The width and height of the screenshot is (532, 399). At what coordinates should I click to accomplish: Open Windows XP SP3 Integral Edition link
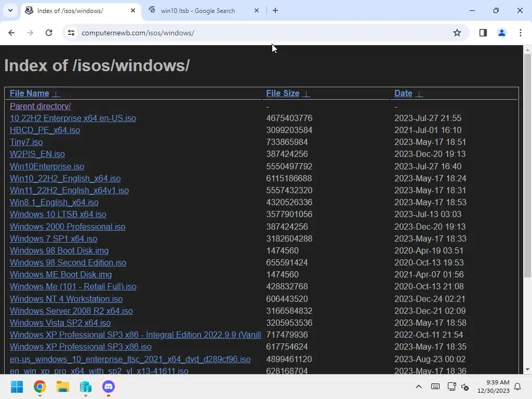coord(135,335)
